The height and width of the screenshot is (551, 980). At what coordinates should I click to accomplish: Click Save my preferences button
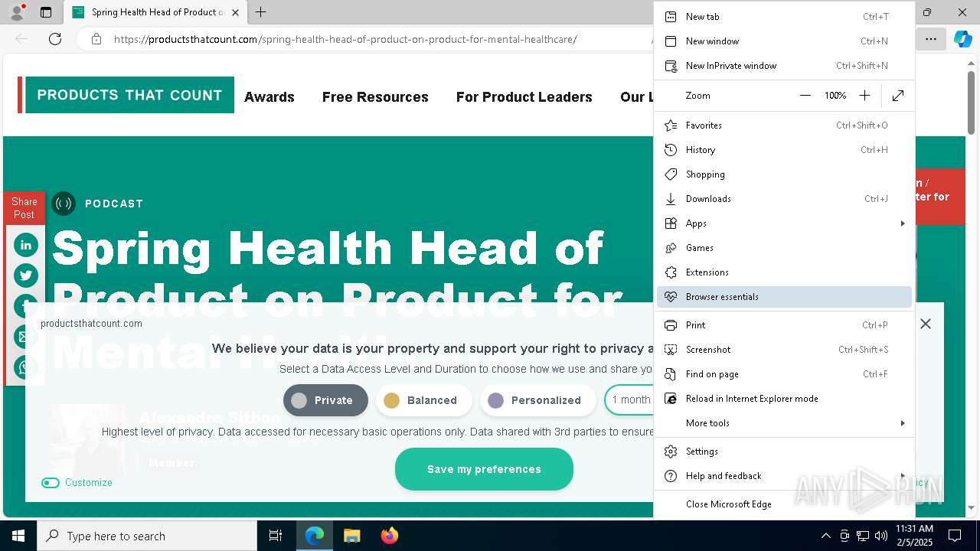(x=484, y=469)
